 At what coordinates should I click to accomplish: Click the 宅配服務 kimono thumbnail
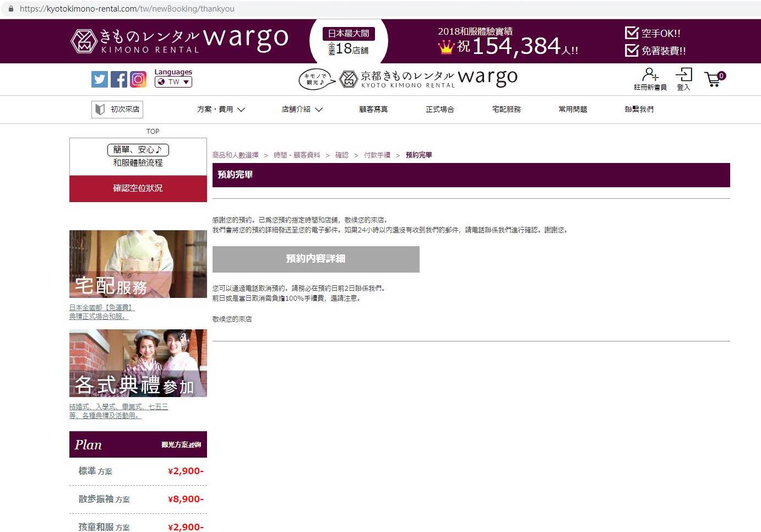pos(138,264)
